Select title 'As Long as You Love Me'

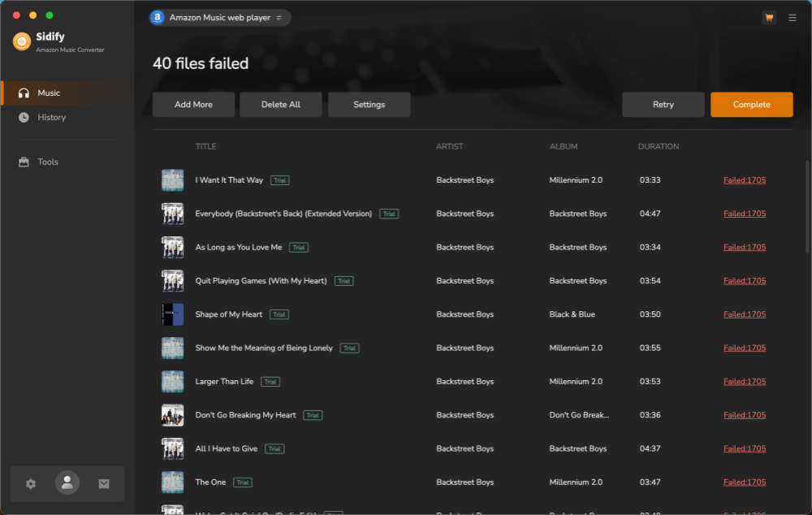click(238, 247)
